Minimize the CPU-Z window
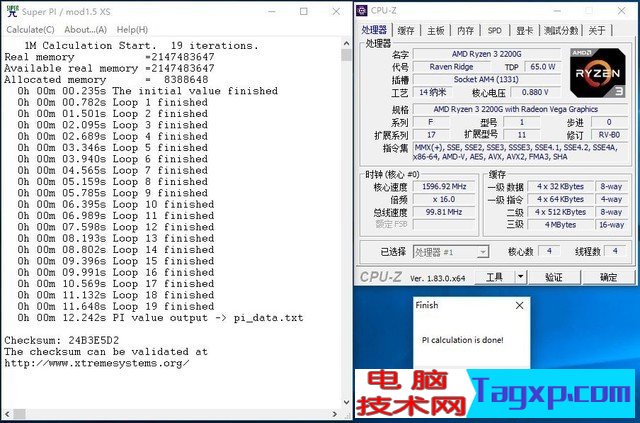Image resolution: width=640 pixels, height=423 pixels. click(x=557, y=11)
